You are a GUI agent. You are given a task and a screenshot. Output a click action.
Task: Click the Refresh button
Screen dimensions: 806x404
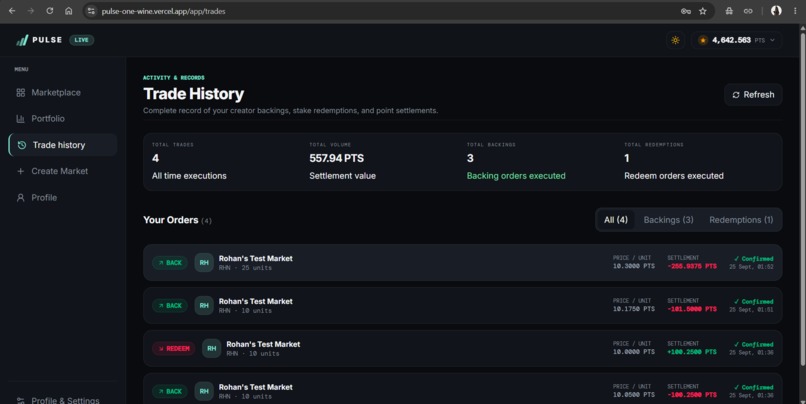[753, 95]
